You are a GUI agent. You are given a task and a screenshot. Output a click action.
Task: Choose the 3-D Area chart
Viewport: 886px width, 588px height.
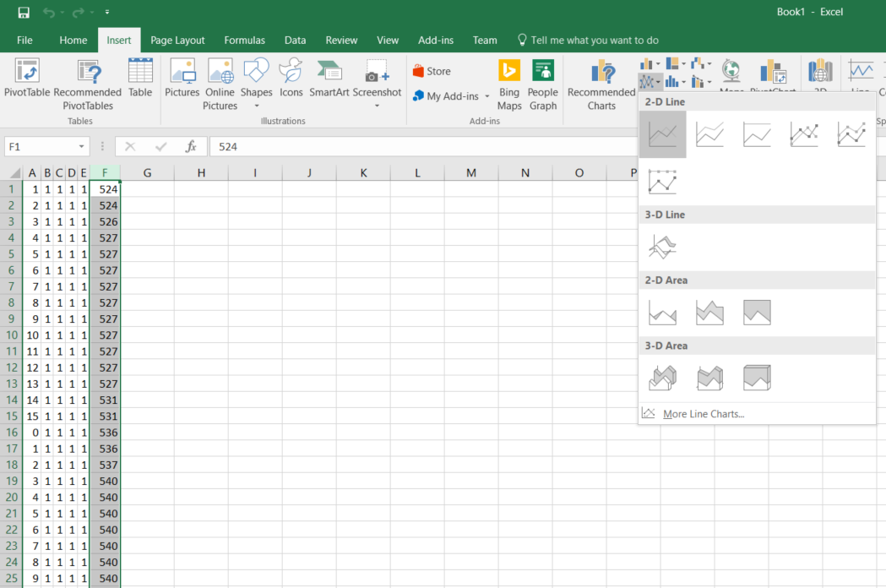coord(662,377)
